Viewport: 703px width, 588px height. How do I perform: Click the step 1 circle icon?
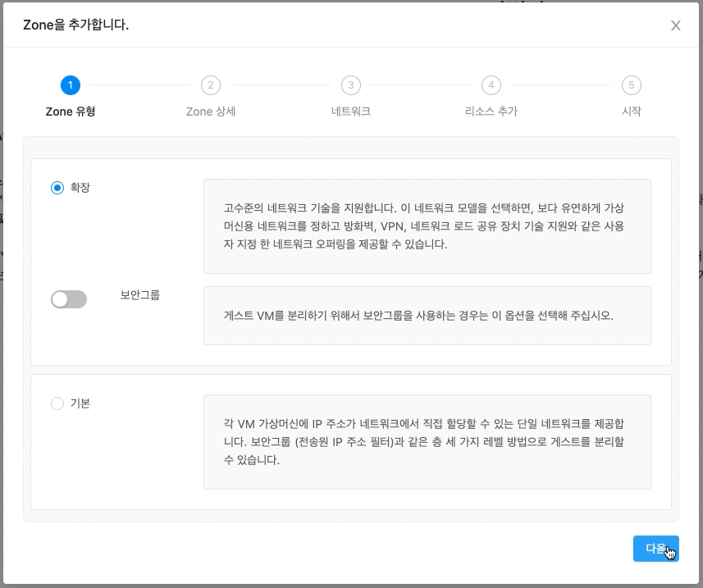click(71, 85)
